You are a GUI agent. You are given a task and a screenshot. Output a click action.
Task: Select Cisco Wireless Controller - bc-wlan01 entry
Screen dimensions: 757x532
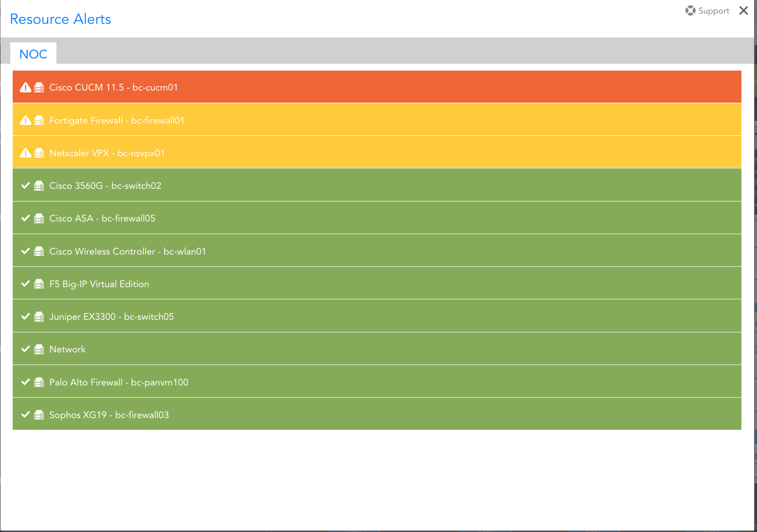coord(377,250)
